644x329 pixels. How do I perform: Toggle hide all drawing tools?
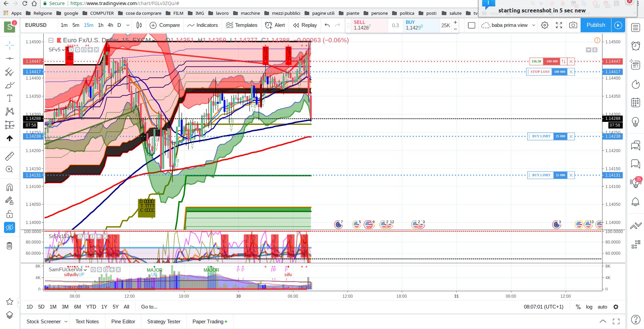(x=10, y=228)
